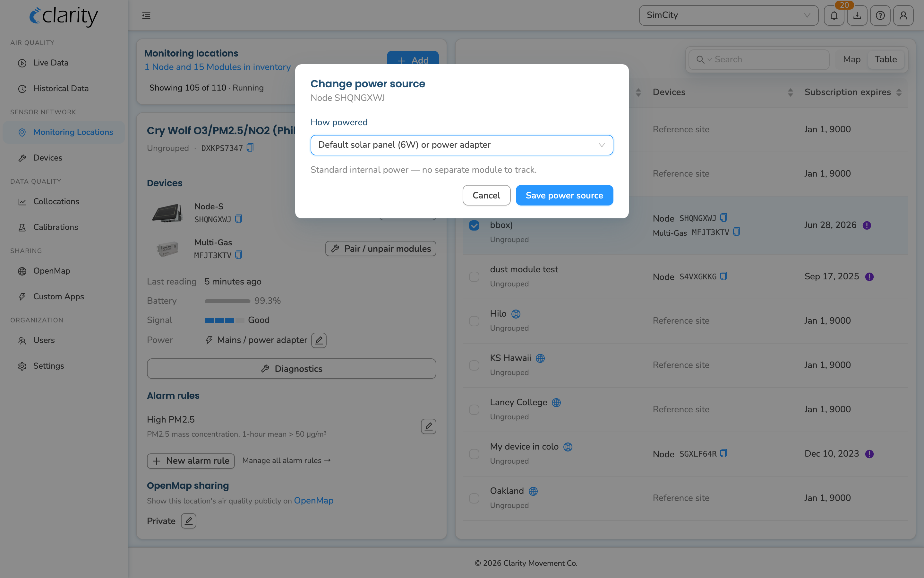Viewport: 924px width, 578px height.
Task: Click warning icon next to Sep 17, 2025
Action: click(x=869, y=277)
